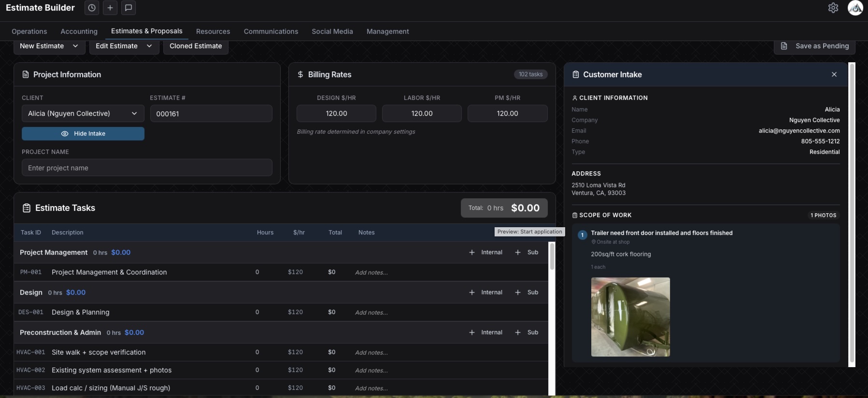Add Sub task to Design section
The height and width of the screenshot is (398, 868).
(527, 292)
